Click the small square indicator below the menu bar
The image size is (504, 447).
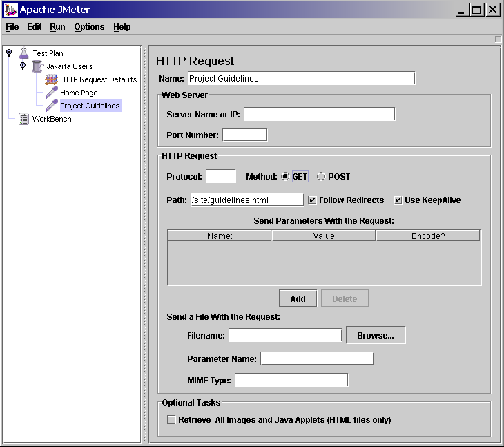498,39
